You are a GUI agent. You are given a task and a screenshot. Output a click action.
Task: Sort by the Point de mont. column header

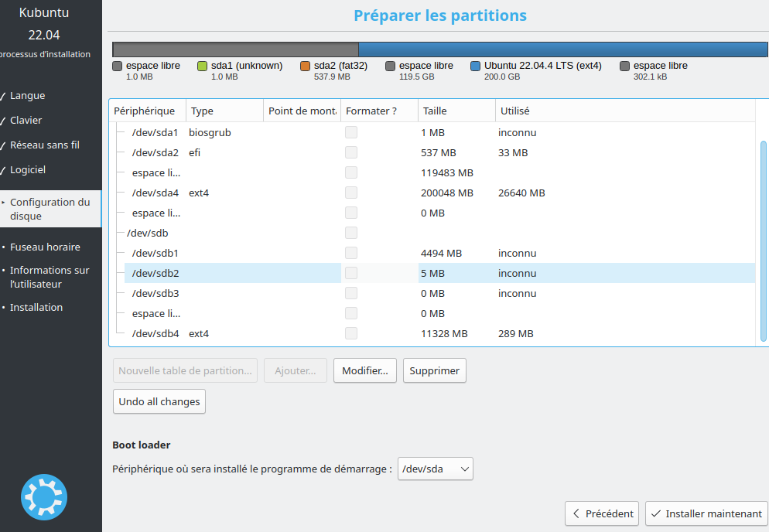[302, 111]
